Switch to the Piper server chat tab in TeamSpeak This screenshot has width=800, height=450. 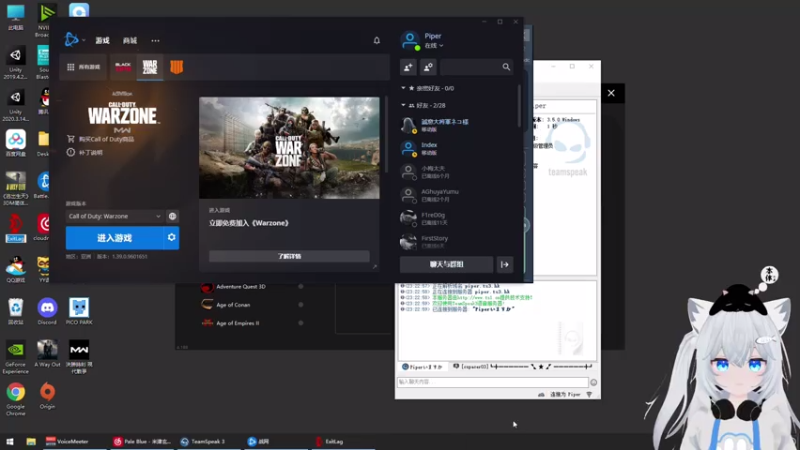point(422,366)
